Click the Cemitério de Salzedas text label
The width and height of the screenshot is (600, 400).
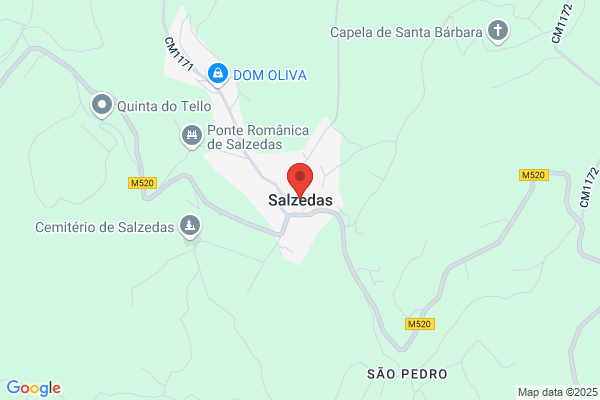click(104, 227)
